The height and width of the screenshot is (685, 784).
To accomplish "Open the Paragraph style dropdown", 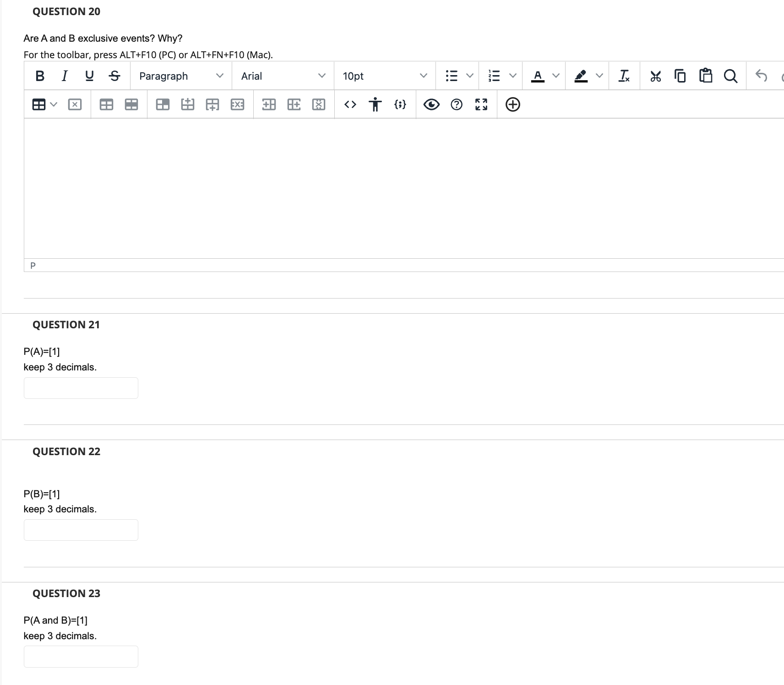I will coord(180,76).
